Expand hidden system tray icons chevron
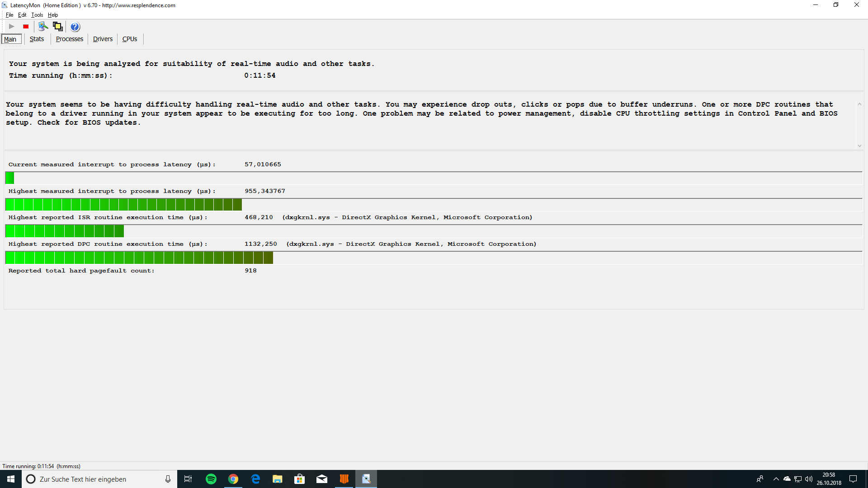 coord(776,479)
